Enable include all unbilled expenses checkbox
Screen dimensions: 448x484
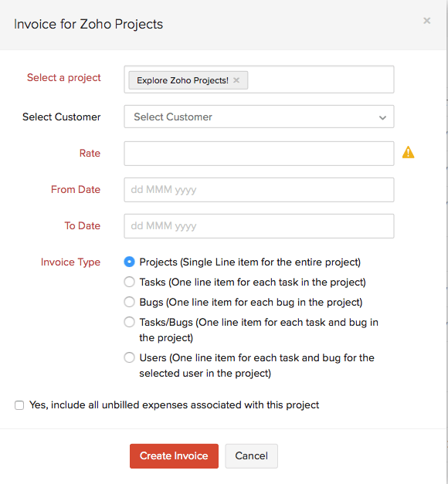(19, 405)
